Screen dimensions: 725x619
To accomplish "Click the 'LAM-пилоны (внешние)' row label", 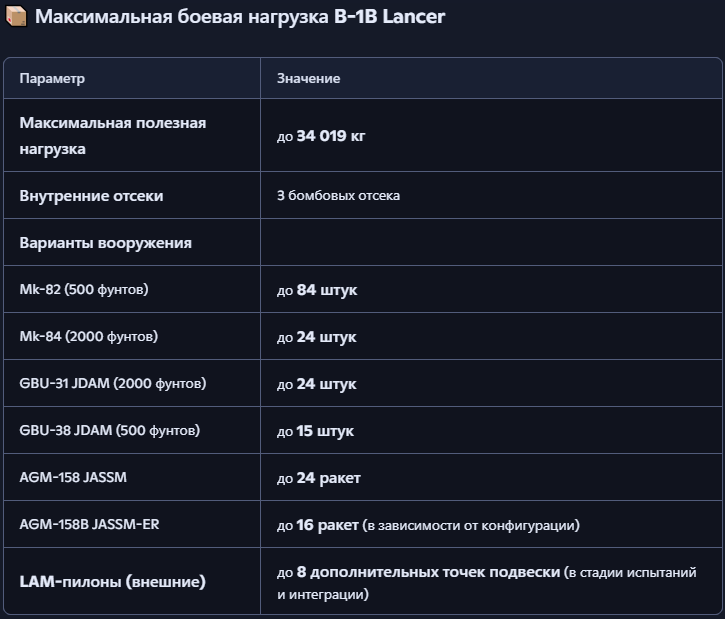I will (112, 582).
